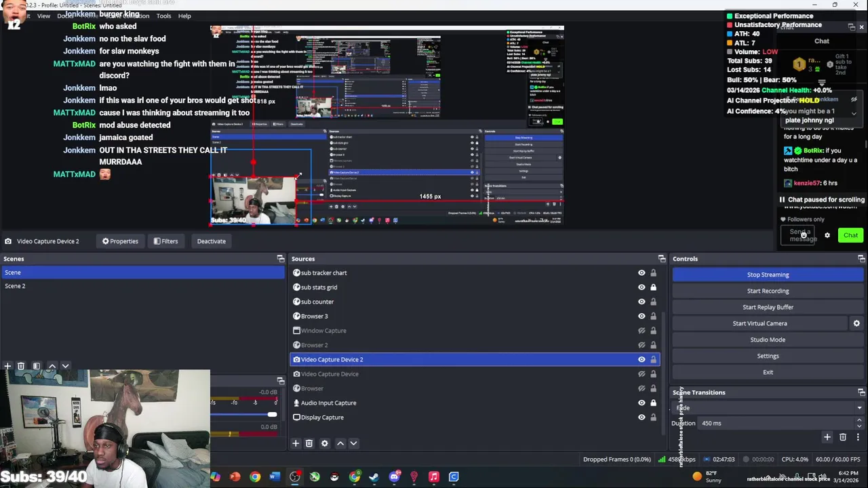The image size is (868, 488).
Task: Open chat settings gear in the preview
Action: 827,235
